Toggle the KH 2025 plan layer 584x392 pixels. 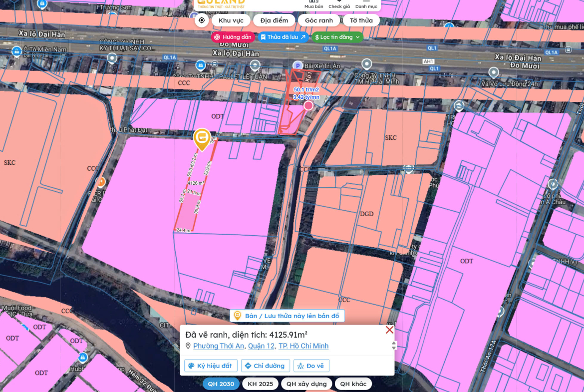pos(261,384)
